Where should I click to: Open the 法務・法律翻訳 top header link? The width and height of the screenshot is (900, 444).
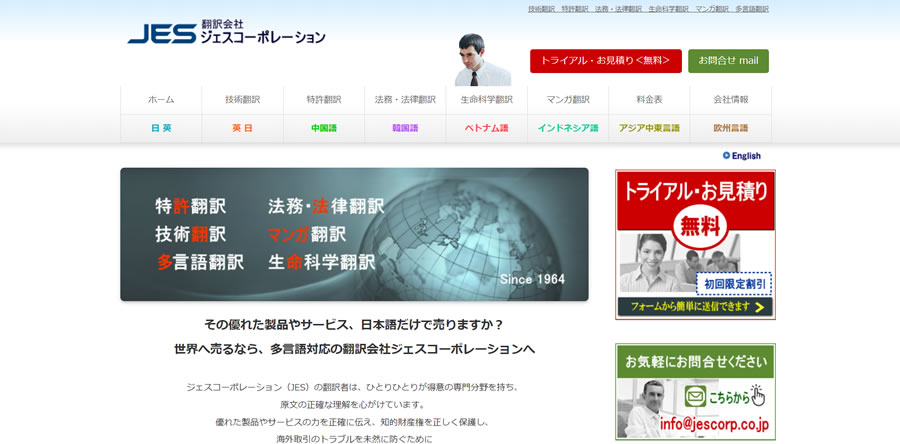(618, 9)
